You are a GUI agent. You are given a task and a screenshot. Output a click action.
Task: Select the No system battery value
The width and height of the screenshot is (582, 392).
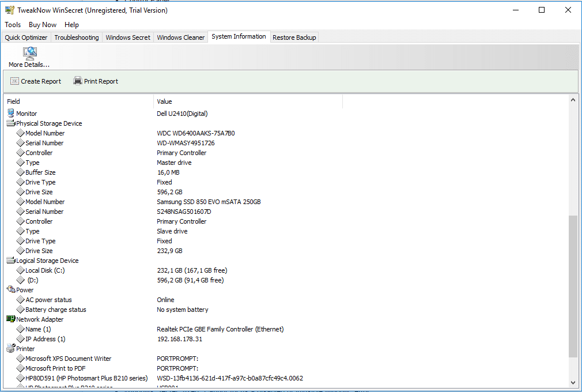tap(182, 310)
